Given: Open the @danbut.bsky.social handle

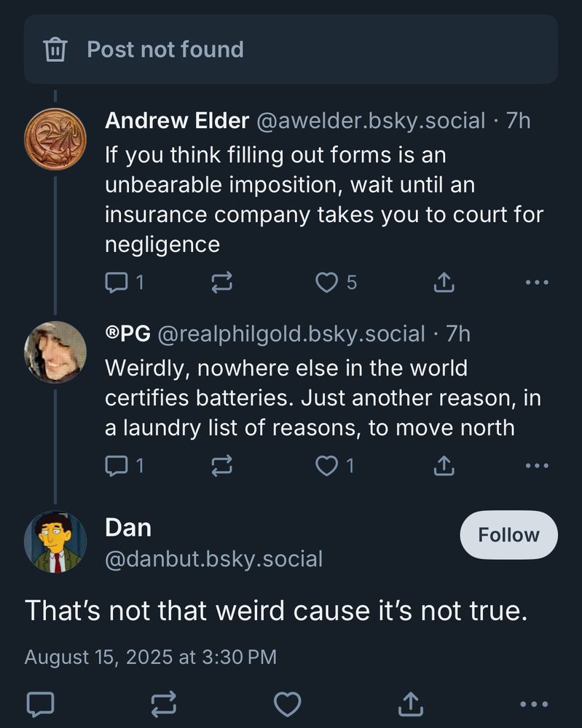Looking at the screenshot, I should [x=213, y=558].
